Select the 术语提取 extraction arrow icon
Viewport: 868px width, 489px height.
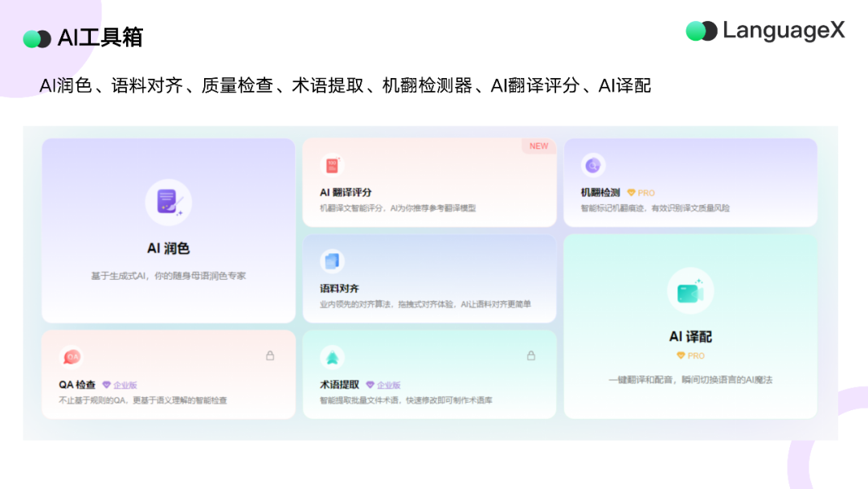(332, 356)
